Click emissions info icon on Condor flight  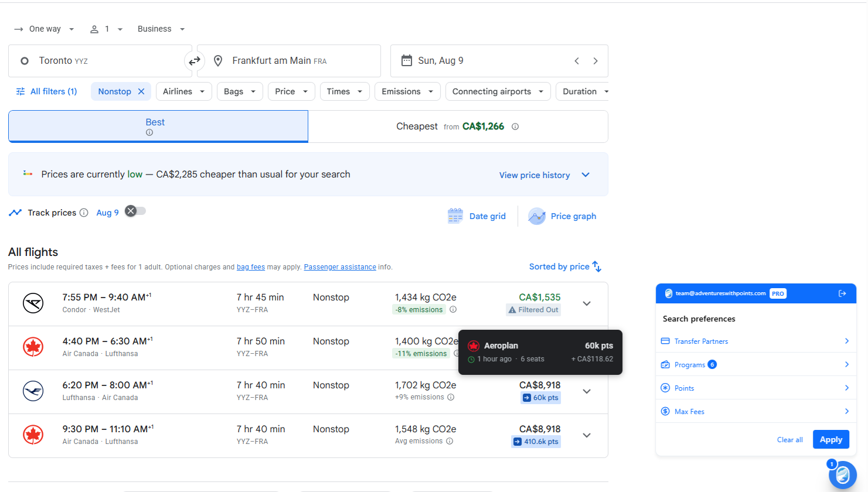[453, 310]
